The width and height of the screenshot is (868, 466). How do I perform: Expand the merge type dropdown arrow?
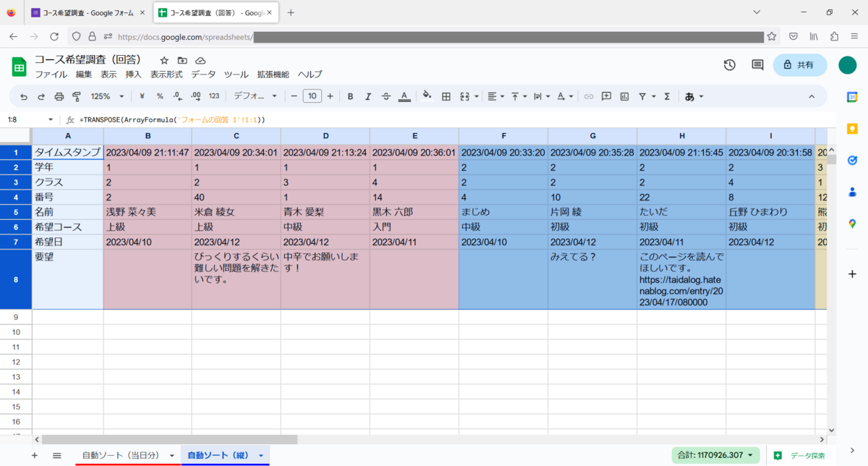coord(476,96)
